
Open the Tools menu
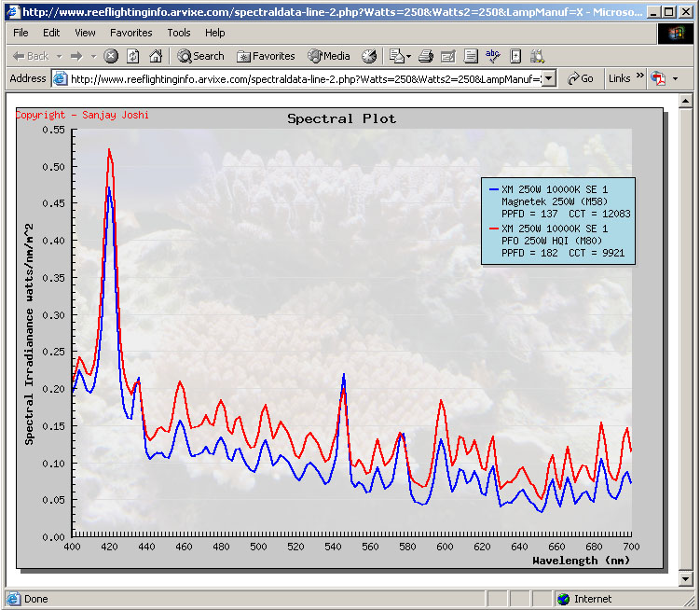point(179,33)
